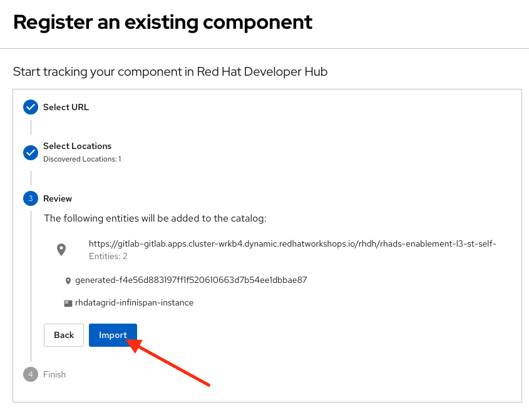The image size is (529, 420).
Task: Click the blue Import button
Action: coord(113,335)
